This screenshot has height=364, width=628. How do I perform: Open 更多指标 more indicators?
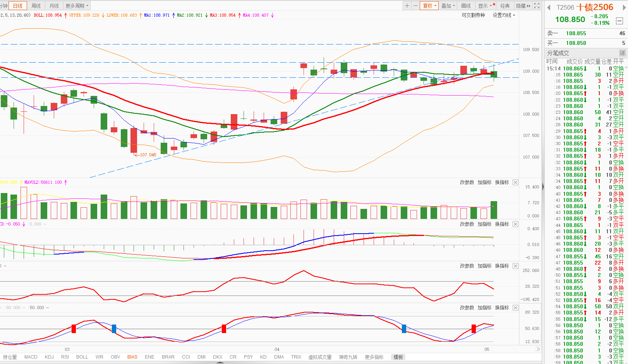pyautogui.click(x=374, y=357)
